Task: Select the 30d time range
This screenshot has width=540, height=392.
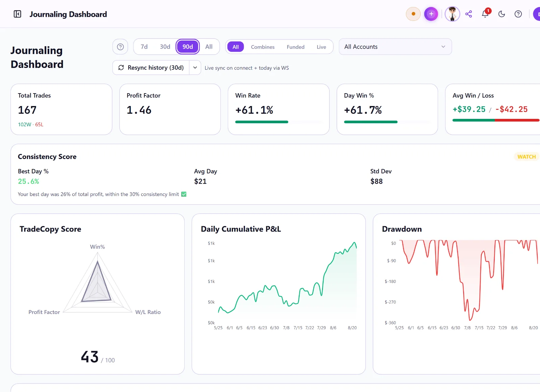Action: click(x=165, y=47)
